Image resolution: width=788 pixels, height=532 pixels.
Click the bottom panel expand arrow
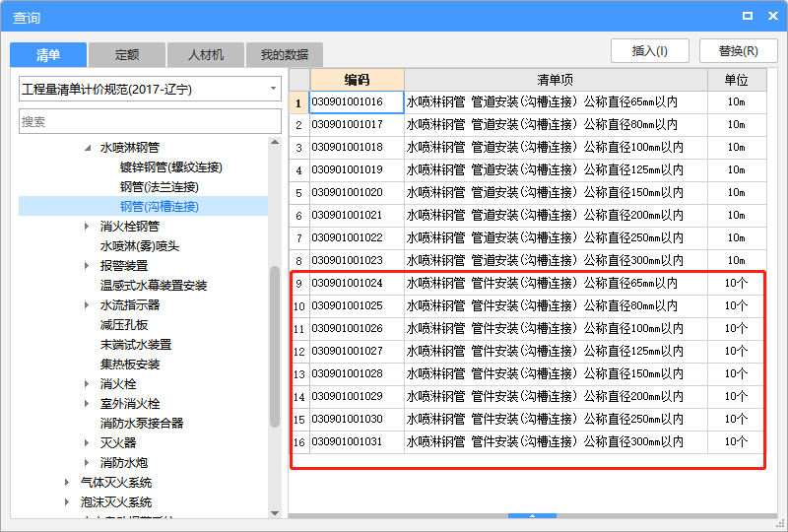(x=532, y=515)
